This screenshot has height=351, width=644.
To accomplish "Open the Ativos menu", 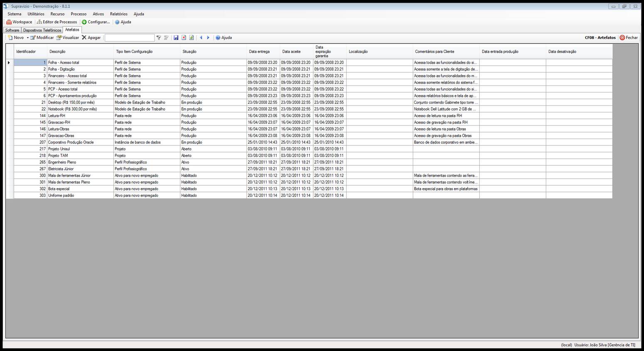I will 98,14.
